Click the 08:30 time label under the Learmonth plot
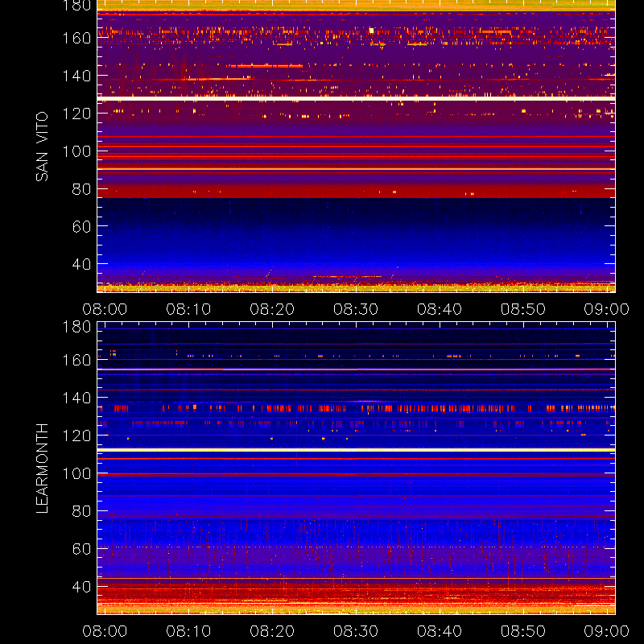Screen dimensions: 644x644 point(356,631)
